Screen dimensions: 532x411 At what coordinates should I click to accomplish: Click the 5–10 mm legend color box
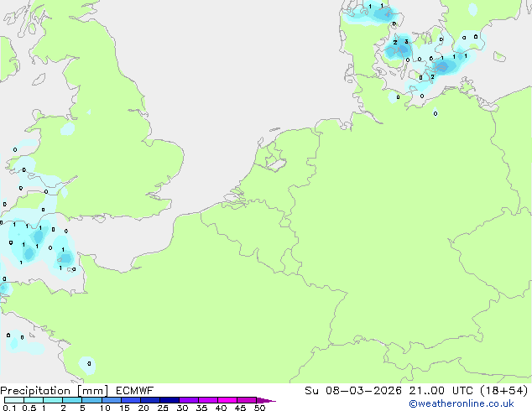coord(91,400)
